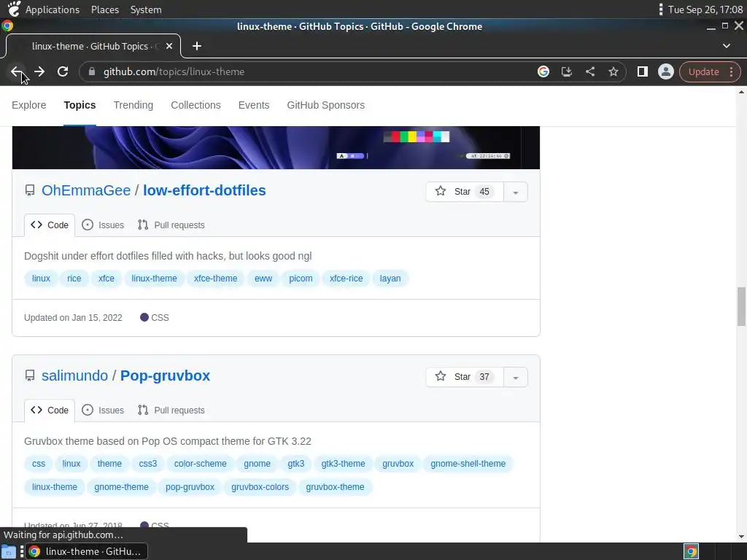Open the Applications menu in top panel

coord(53,9)
